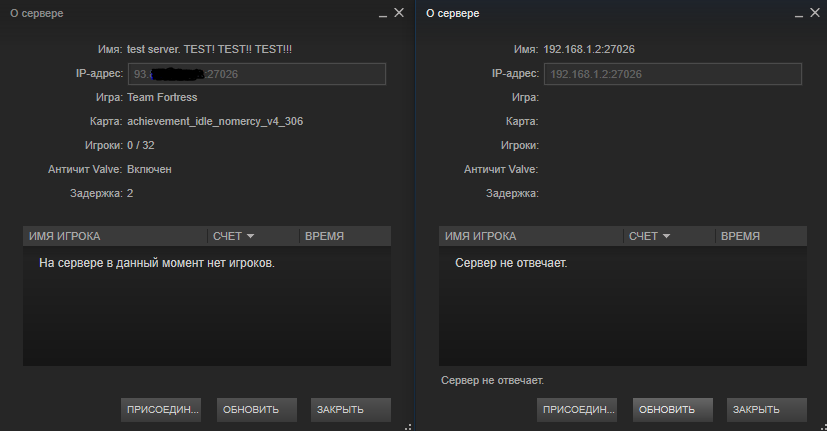This screenshot has width=827, height=431.
Task: Close the left server info window
Action: [x=399, y=13]
